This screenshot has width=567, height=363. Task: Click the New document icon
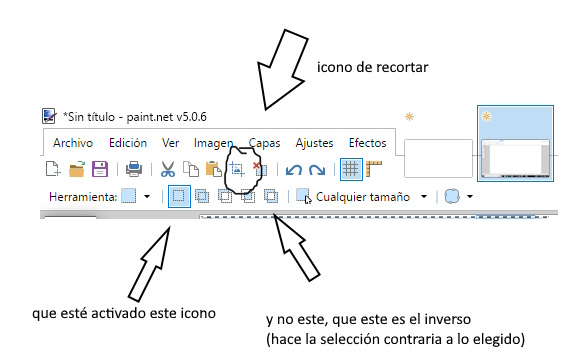53,169
